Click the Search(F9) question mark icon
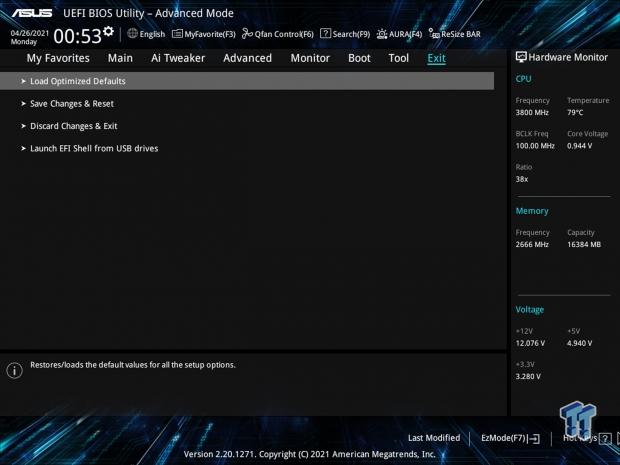 click(325, 34)
